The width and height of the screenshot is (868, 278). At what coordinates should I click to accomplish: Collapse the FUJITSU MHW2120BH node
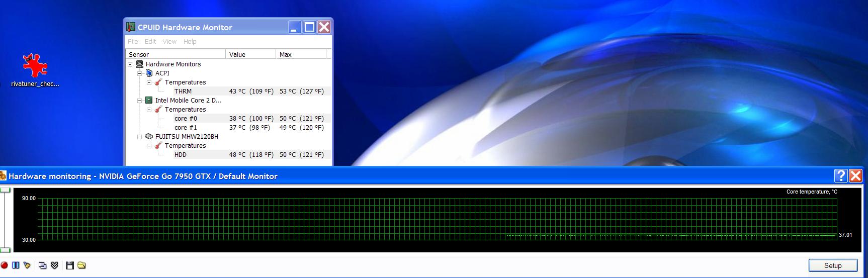point(140,137)
